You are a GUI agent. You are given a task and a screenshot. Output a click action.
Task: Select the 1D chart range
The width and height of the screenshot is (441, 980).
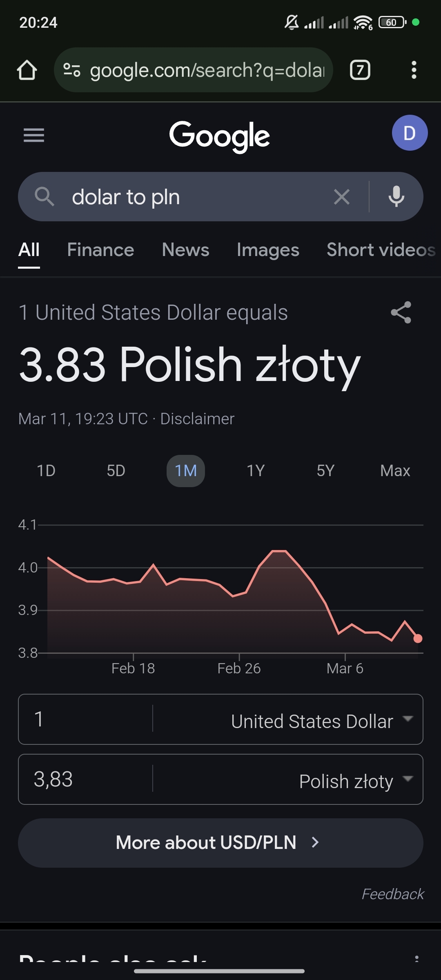46,471
